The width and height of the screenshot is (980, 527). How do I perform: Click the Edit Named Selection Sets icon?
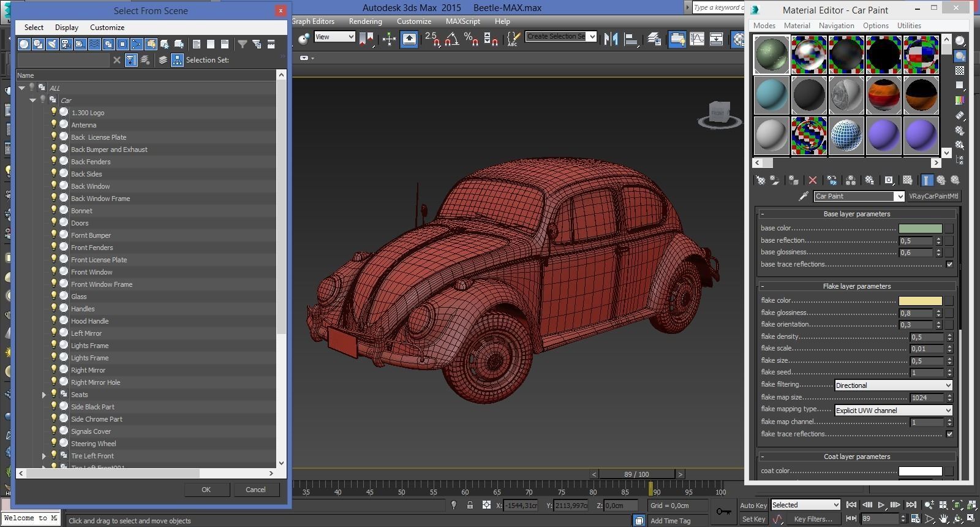pyautogui.click(x=513, y=39)
